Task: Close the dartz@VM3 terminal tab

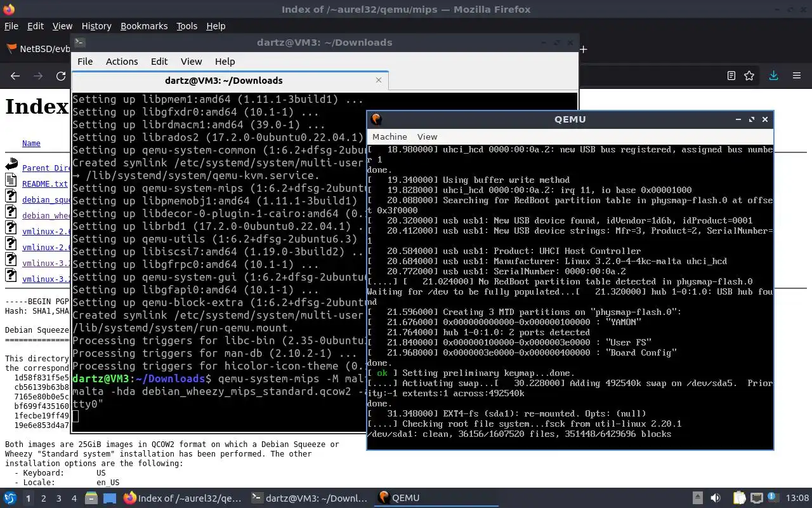Action: tap(379, 80)
